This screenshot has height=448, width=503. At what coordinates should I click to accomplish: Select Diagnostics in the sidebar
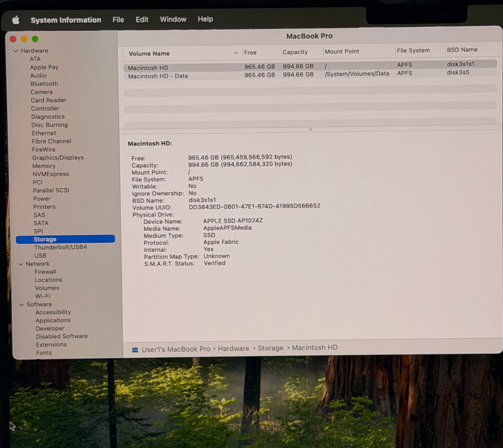(48, 117)
